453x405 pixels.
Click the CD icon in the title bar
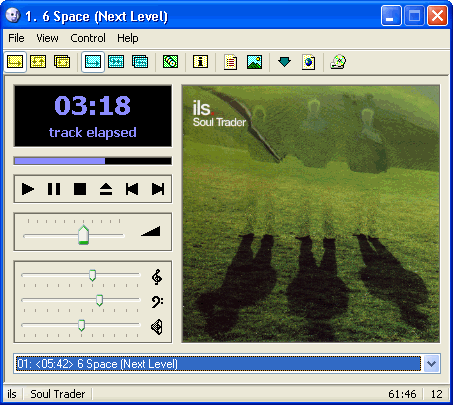tap(13, 15)
